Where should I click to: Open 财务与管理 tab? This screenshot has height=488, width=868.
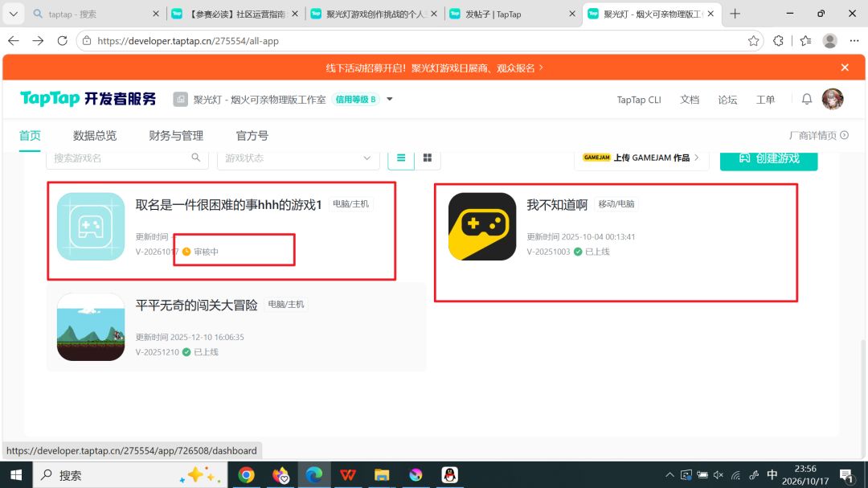(x=176, y=135)
